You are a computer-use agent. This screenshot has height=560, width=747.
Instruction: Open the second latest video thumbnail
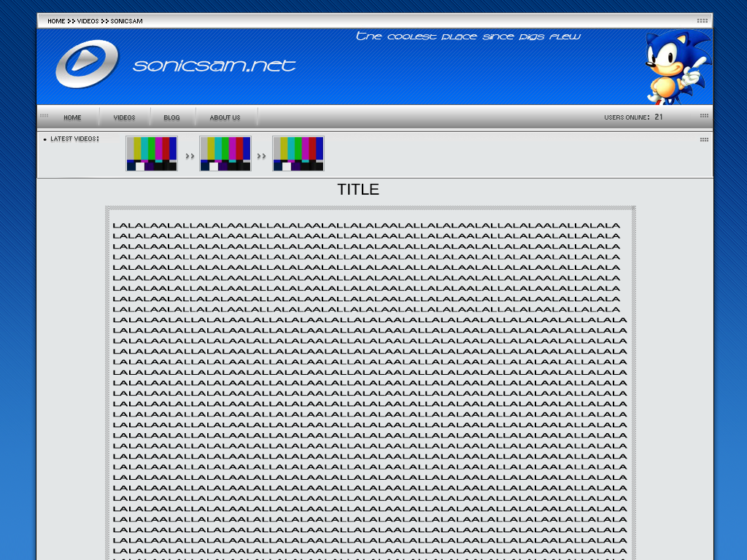coord(225,154)
